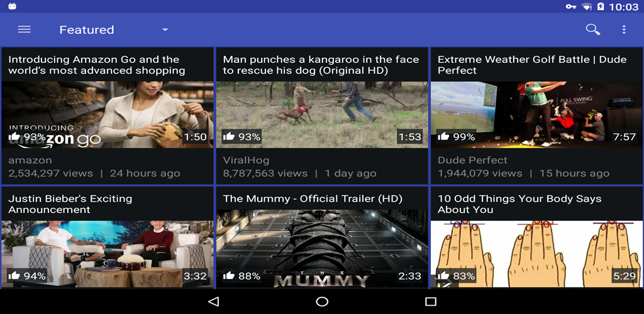Image resolution: width=644 pixels, height=314 pixels.
Task: Tap the VPN key status icon
Action: (x=571, y=6)
